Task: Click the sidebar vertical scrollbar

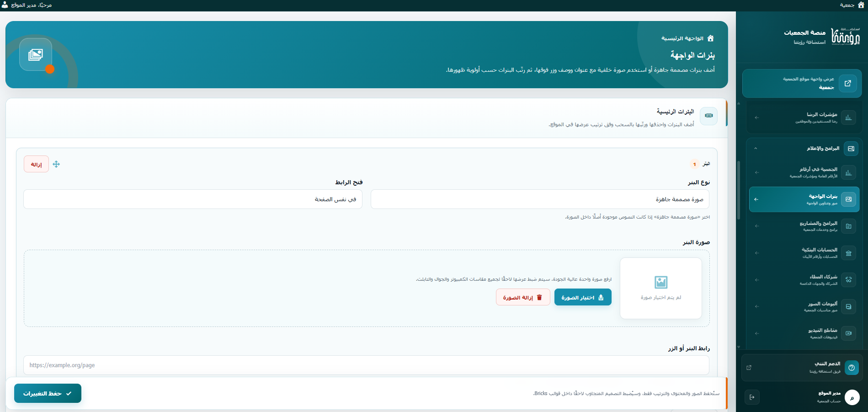Action: pyautogui.click(x=739, y=190)
